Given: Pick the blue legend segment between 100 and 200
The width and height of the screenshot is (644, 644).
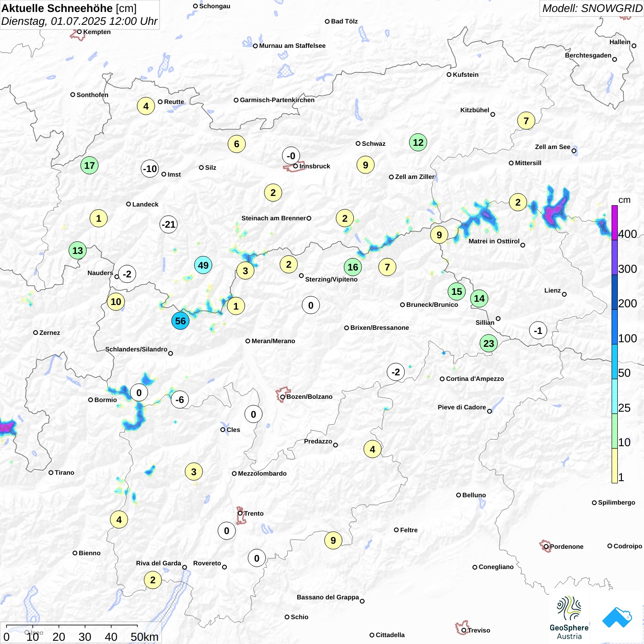Looking at the screenshot, I should [615, 327].
